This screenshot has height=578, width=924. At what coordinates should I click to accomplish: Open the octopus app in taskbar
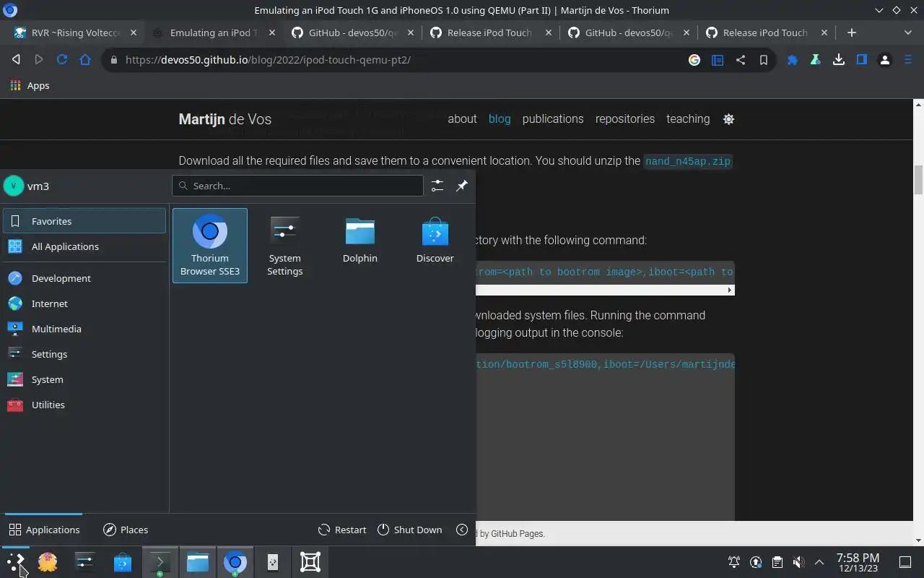click(x=48, y=562)
